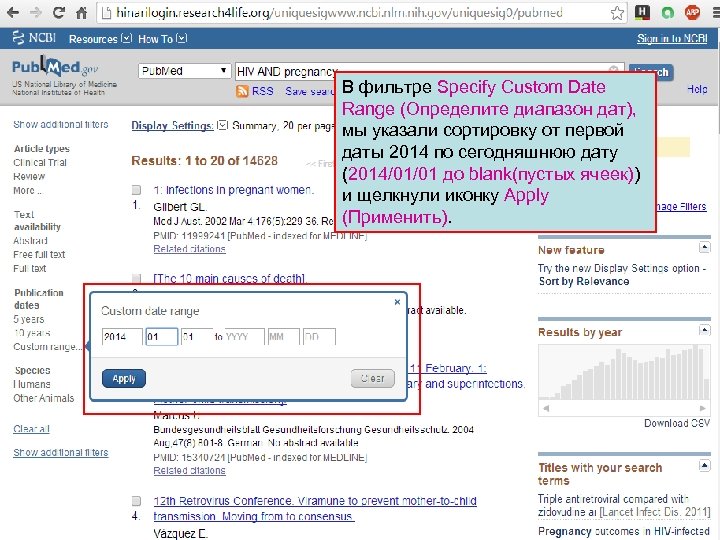Viewport: 720px width, 540px height.
Task: Click the PubMed.gov logo
Action: pos(55,68)
